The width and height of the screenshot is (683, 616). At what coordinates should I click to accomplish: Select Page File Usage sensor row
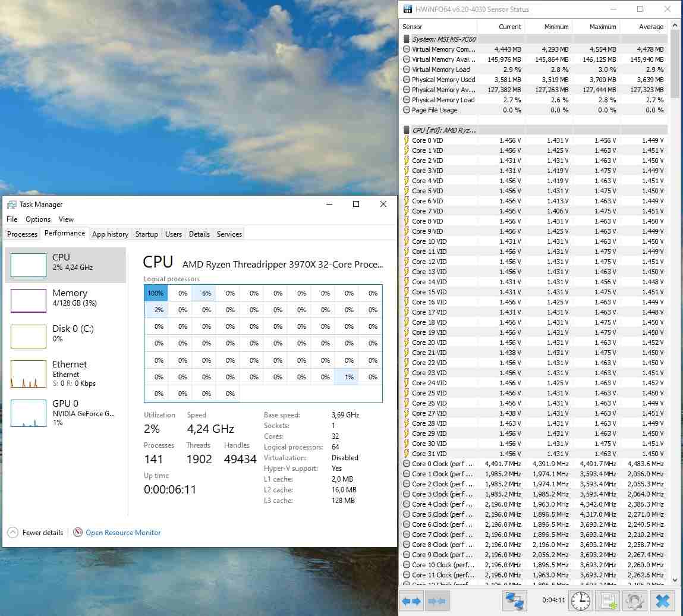pyautogui.click(x=534, y=110)
